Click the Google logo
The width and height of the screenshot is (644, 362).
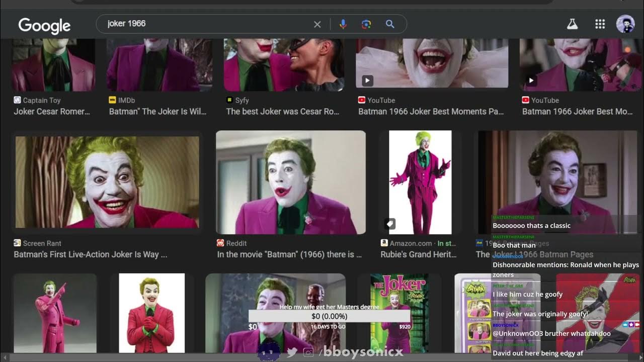click(x=44, y=25)
